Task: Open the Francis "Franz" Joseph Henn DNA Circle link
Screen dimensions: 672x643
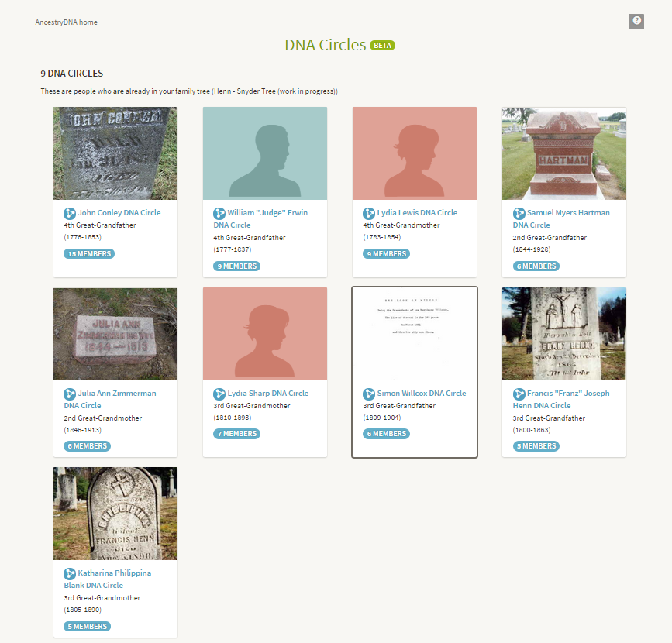Action: click(x=561, y=399)
